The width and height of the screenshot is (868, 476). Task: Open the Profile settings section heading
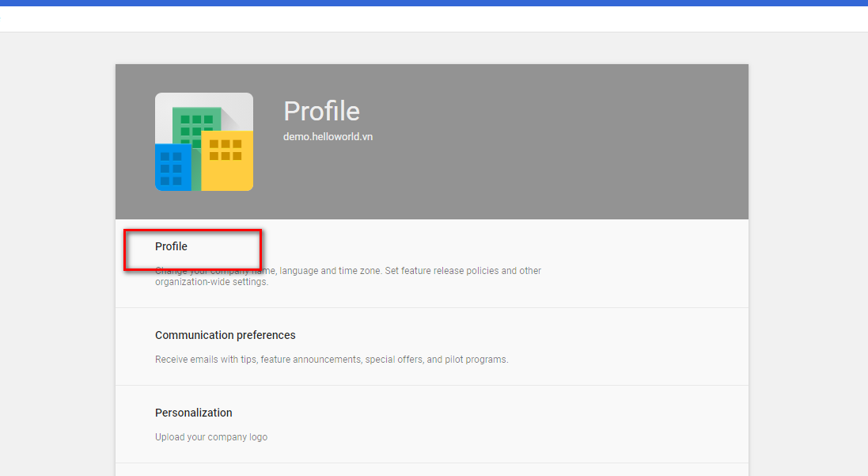coord(171,246)
